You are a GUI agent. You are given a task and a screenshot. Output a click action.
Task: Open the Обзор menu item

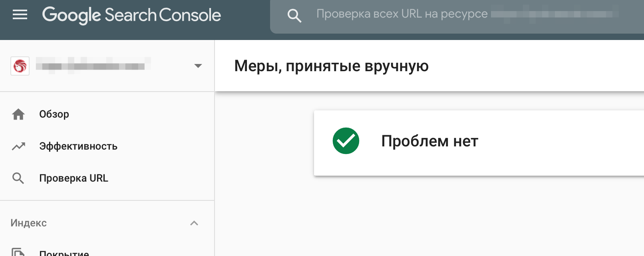(54, 114)
